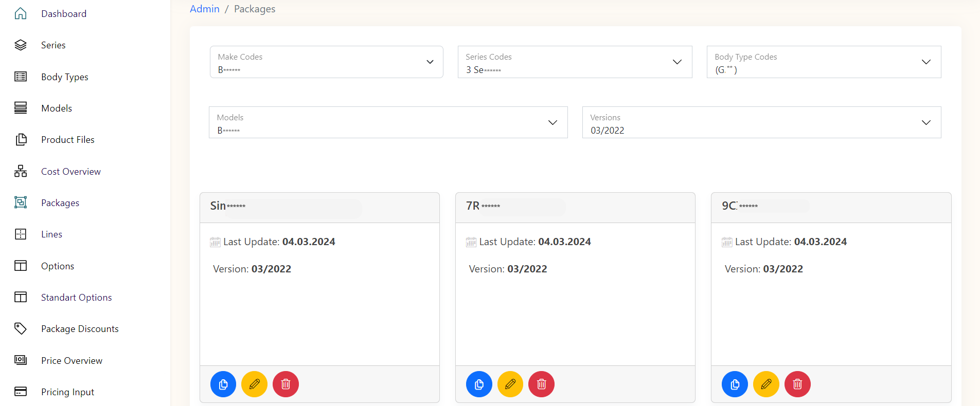Viewport: 980px width, 406px height.
Task: Click the Dashboard home icon
Action: click(x=21, y=13)
